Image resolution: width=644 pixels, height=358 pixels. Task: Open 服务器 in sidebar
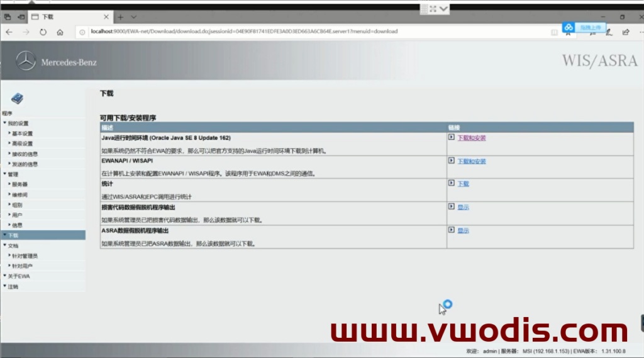(x=18, y=184)
